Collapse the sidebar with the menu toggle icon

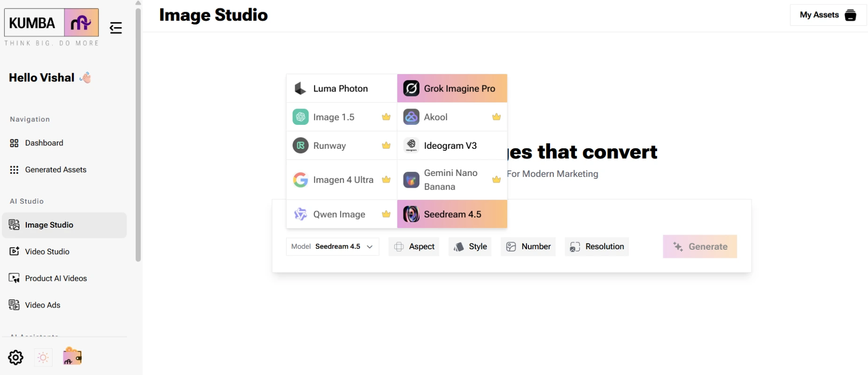[116, 28]
